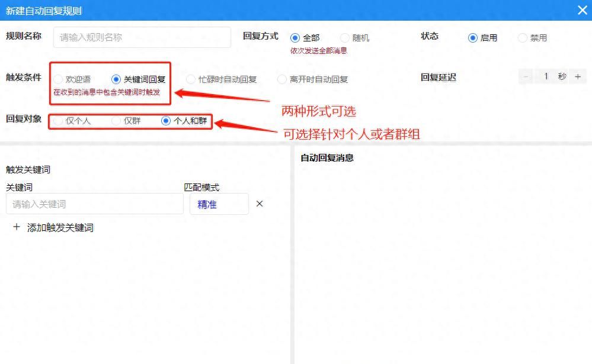Click the keyword input field
The width and height of the screenshot is (592, 364).
tap(95, 204)
